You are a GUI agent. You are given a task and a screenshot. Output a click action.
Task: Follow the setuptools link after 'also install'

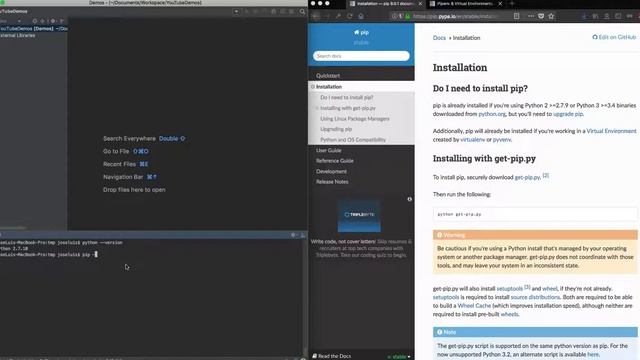(x=509, y=289)
